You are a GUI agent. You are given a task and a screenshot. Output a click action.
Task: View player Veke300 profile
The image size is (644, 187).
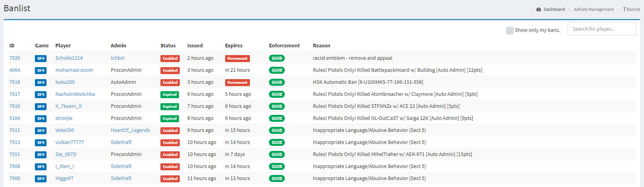[65, 130]
